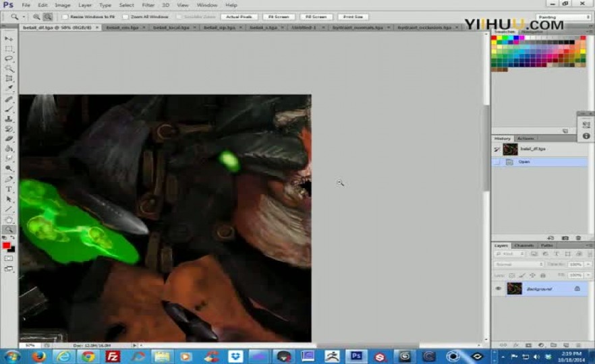Change screen mode icon in toolbox
The image size is (595, 364).
click(x=9, y=269)
